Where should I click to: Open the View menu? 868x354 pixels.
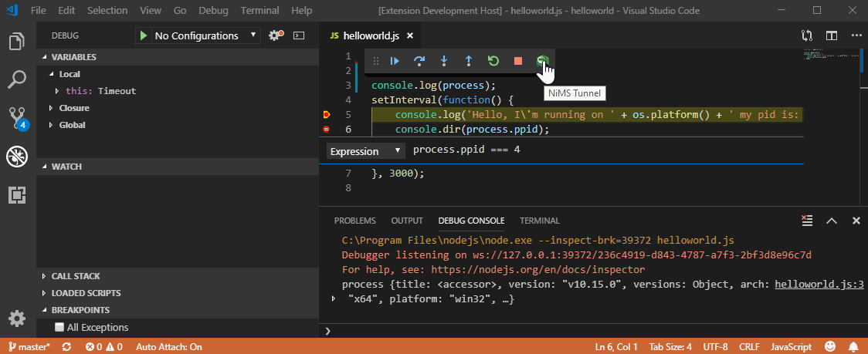(x=151, y=11)
